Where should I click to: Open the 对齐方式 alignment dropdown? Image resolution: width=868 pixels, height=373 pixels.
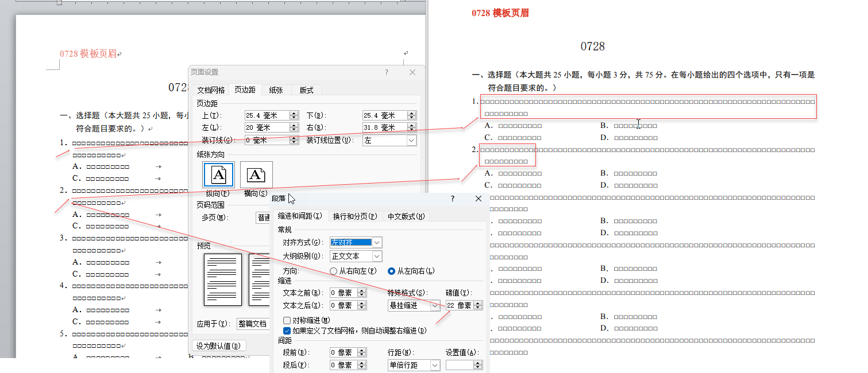pyautogui.click(x=377, y=243)
